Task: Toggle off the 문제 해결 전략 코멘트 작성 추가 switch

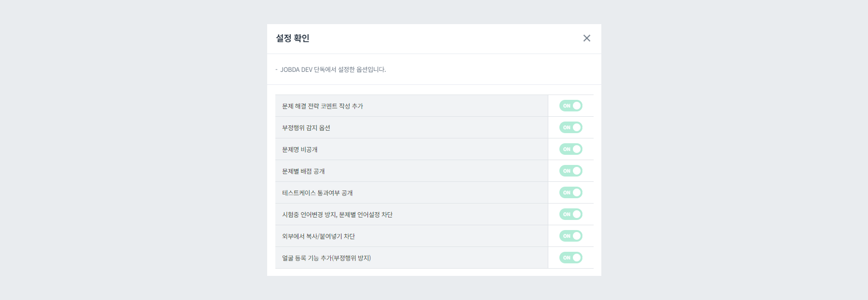Action: tap(570, 106)
